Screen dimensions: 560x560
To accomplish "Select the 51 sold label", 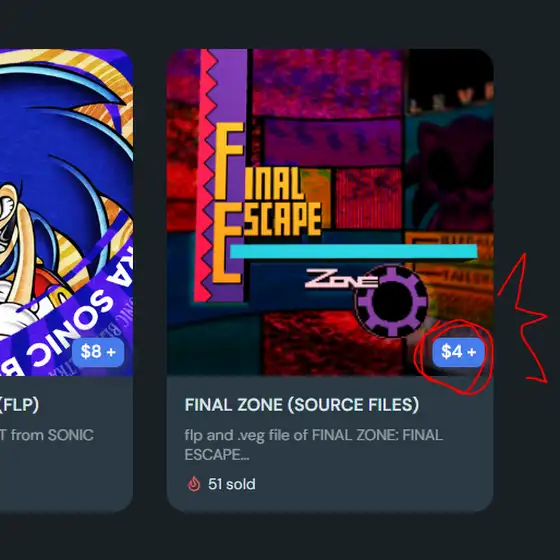I will (x=232, y=484).
